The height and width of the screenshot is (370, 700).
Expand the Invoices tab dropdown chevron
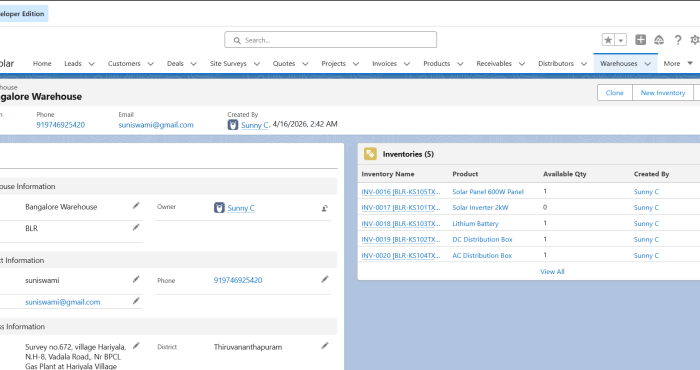(x=407, y=64)
